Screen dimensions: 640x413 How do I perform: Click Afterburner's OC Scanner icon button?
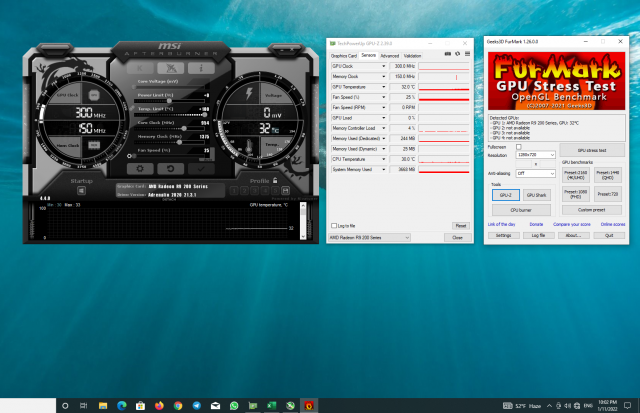(x=171, y=68)
